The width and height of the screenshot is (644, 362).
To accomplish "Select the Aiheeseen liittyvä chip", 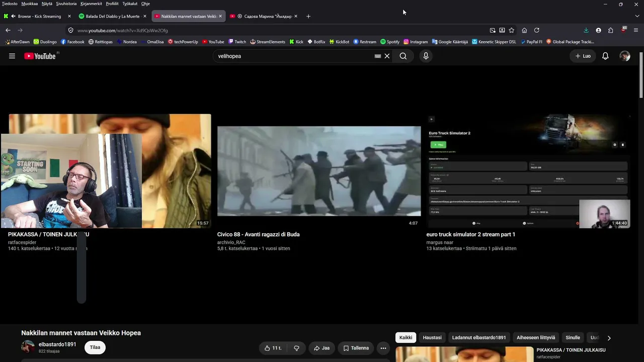I will pos(536,337).
